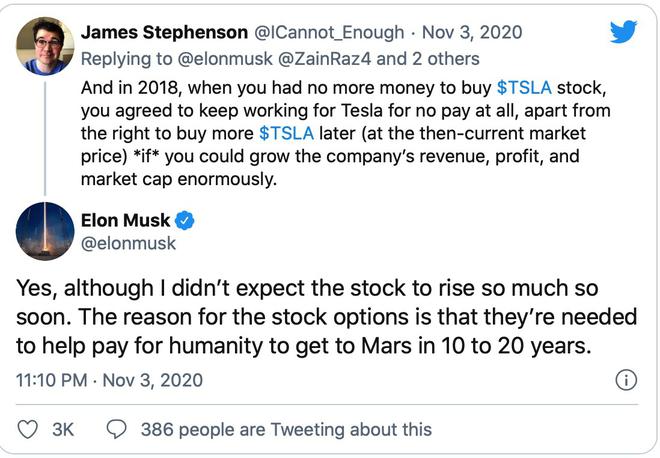
Task: Open Elon Musk's rocket profile picture
Action: tap(44, 231)
